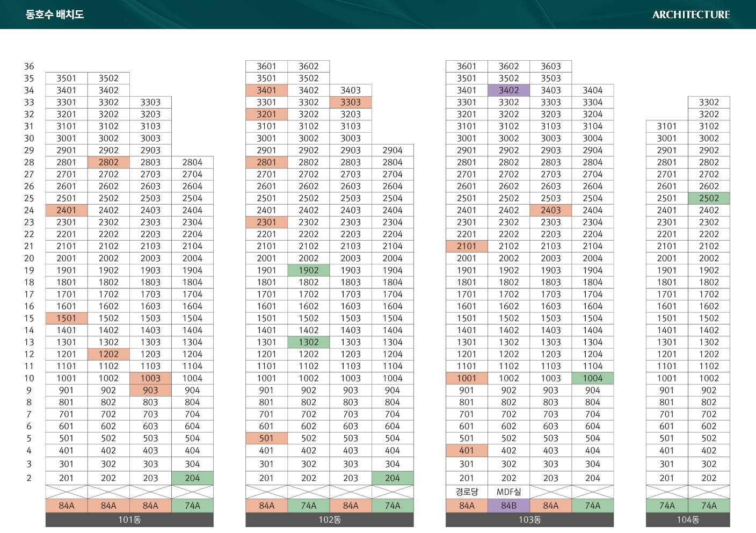756x533 pixels.
Task: Select green unit 1902 in 102동
Action: point(309,270)
